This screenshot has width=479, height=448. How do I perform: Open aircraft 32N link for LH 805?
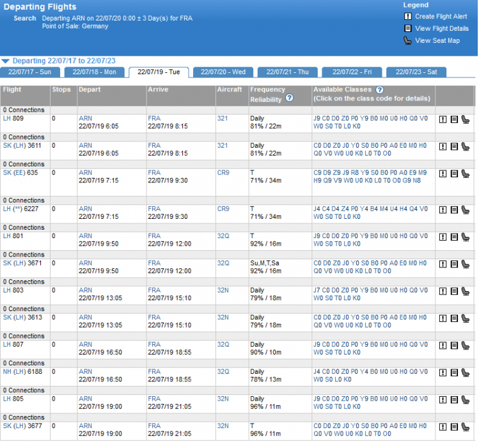tap(223, 399)
